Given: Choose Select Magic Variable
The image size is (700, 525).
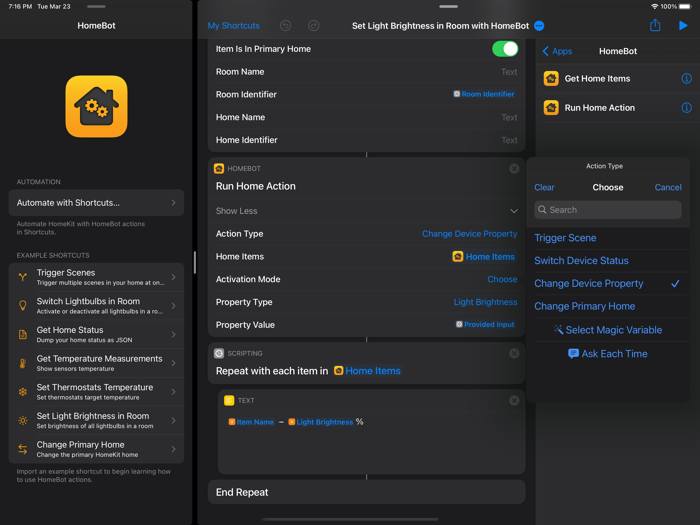Looking at the screenshot, I should [x=608, y=330].
